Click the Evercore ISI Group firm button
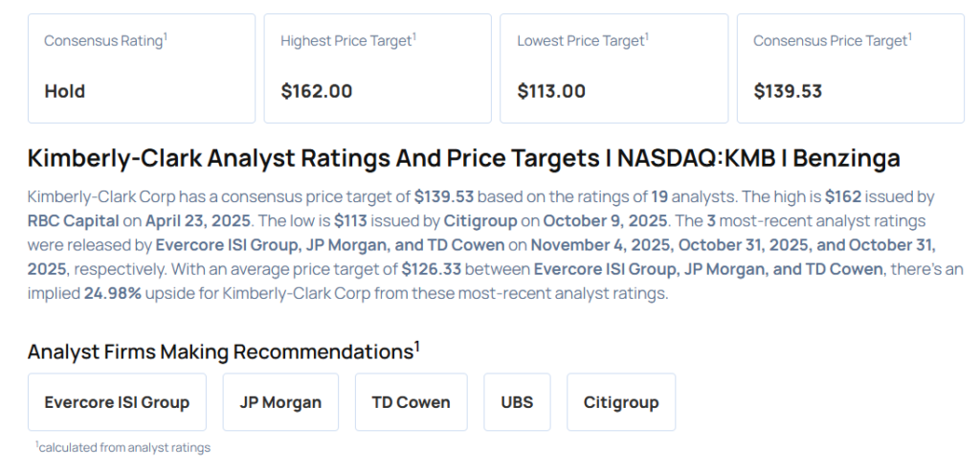Image resolution: width=980 pixels, height=475 pixels. coord(117,402)
